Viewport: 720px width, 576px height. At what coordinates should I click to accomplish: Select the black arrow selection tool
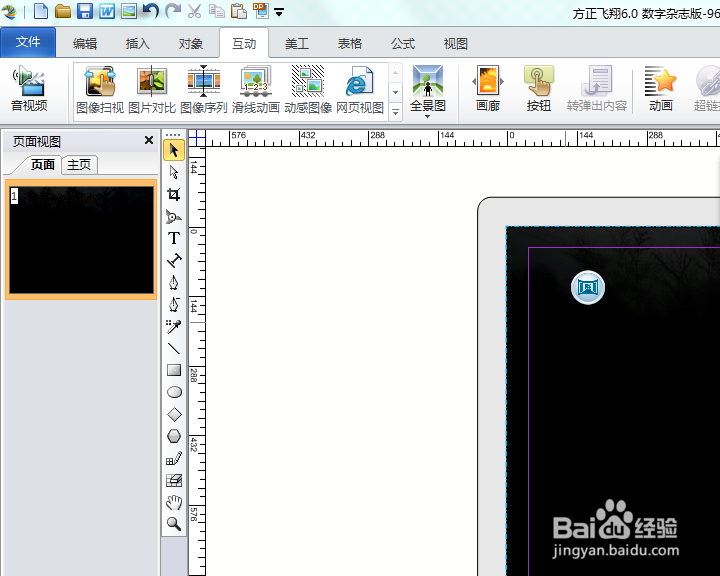[174, 150]
